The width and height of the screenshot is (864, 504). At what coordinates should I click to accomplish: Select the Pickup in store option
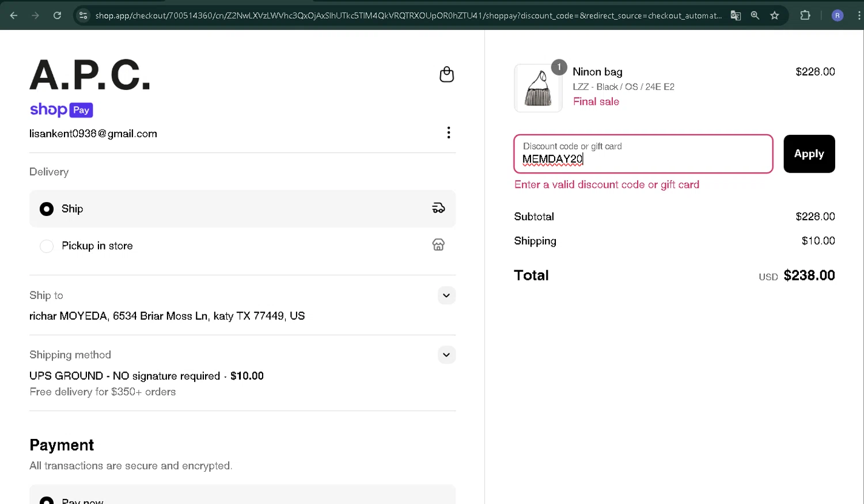(242, 246)
